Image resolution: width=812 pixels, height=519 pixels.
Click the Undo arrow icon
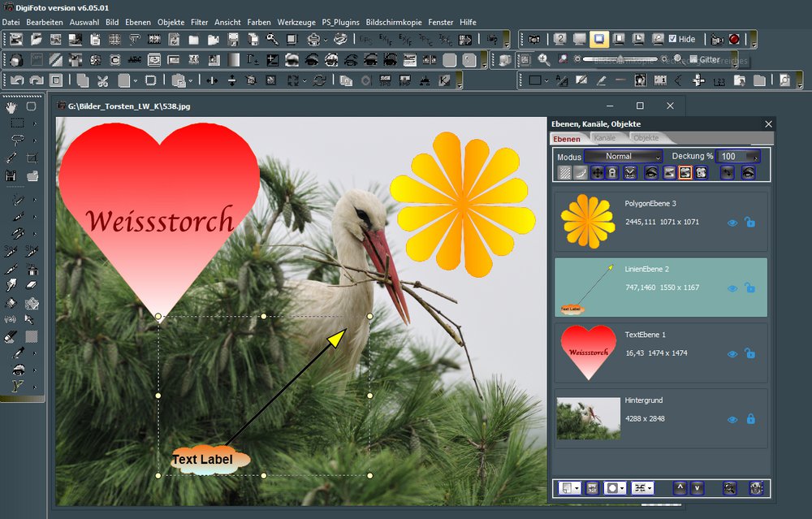tap(17, 80)
